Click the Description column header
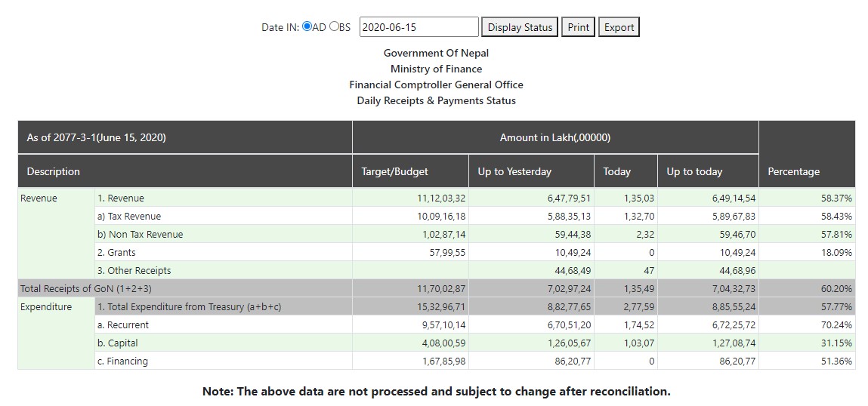The width and height of the screenshot is (868, 406). [54, 171]
